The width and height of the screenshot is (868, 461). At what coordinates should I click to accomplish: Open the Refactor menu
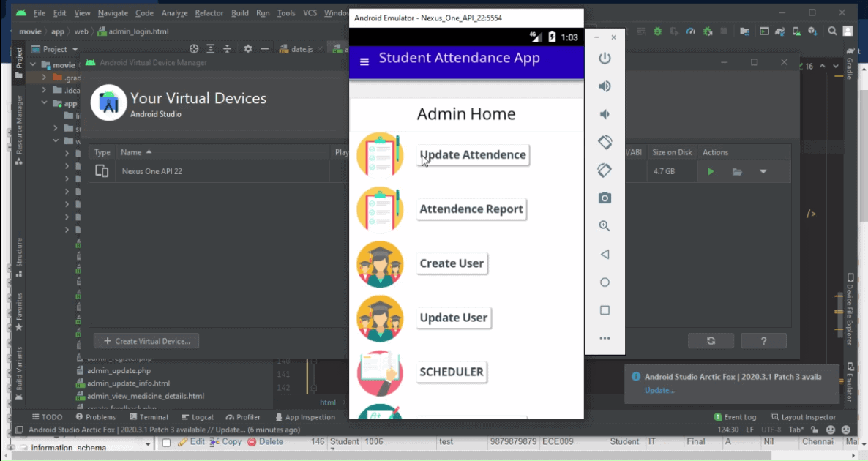(x=209, y=13)
